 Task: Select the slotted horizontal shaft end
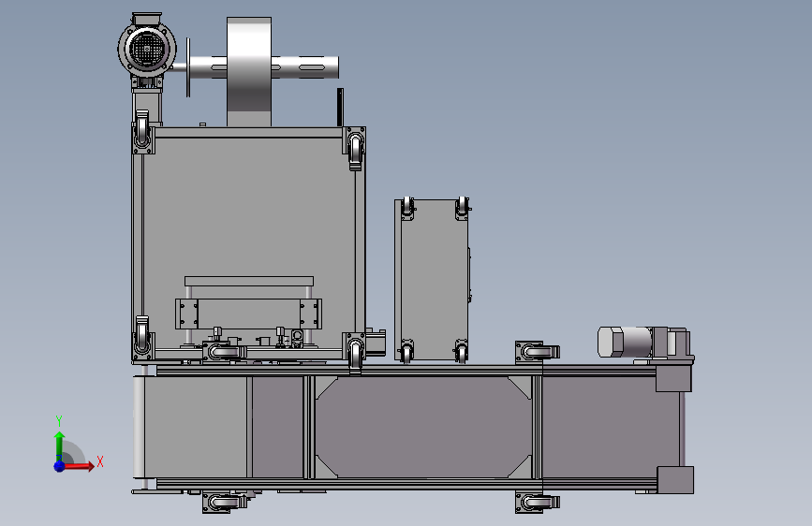(x=305, y=67)
